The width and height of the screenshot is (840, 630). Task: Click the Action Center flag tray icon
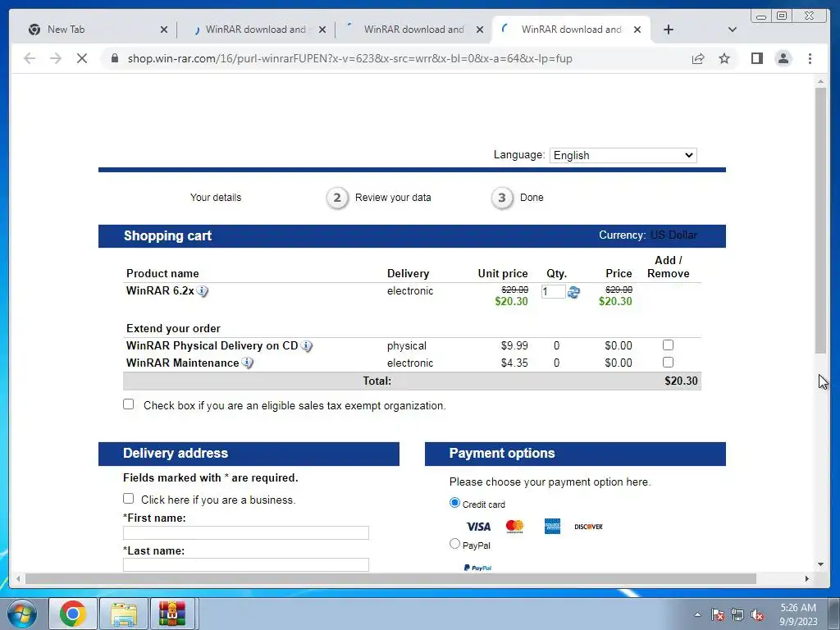(718, 614)
